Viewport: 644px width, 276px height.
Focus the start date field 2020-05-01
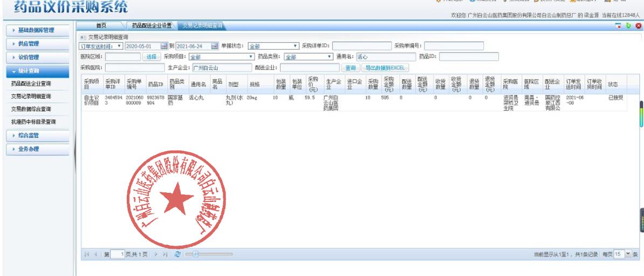tap(142, 46)
